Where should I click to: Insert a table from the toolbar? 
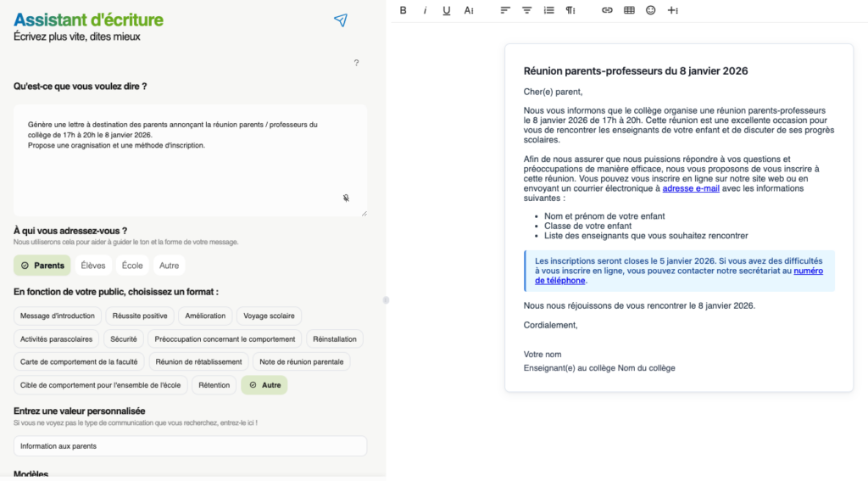(x=629, y=10)
